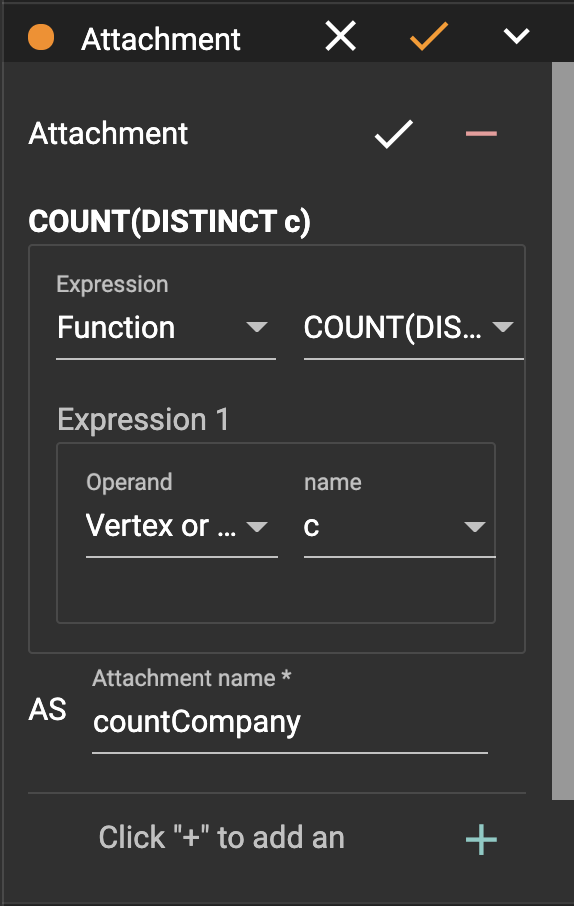574x906 pixels.
Task: Add an attachment with the plus icon
Action: [482, 839]
